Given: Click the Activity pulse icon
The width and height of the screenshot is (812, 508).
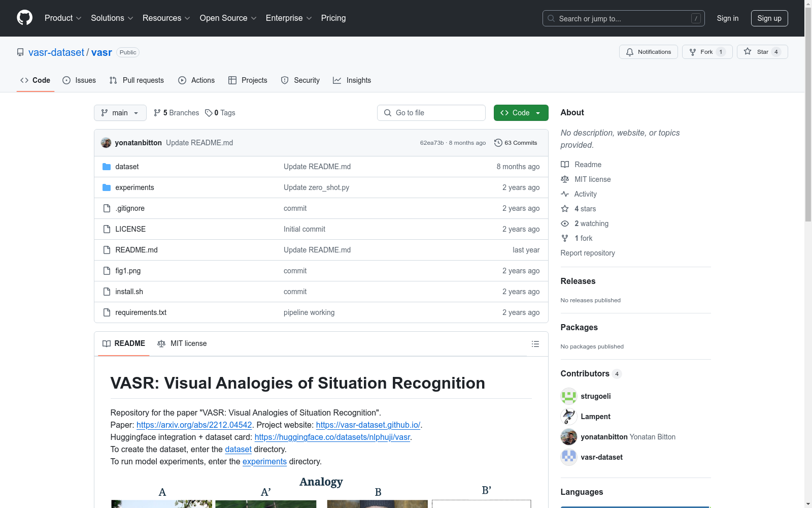Looking at the screenshot, I should pos(565,194).
